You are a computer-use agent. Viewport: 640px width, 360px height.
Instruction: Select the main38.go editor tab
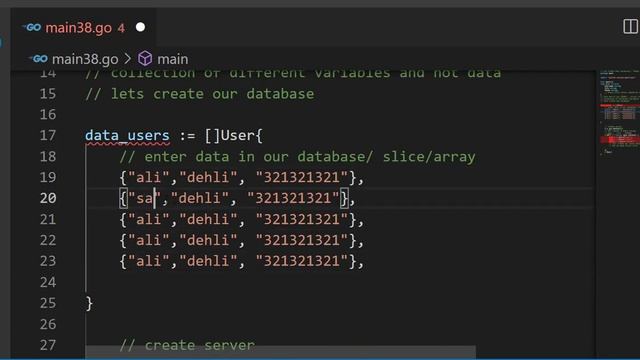point(83,27)
